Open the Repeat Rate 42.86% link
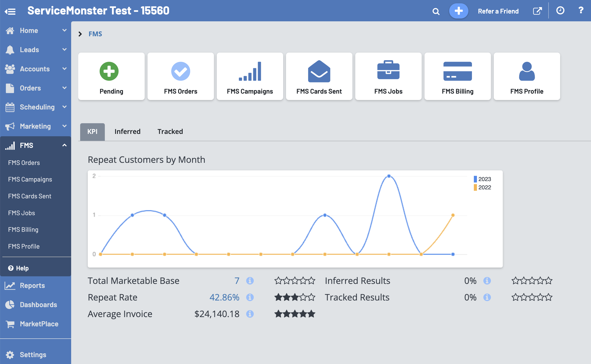The width and height of the screenshot is (591, 364). pos(224,297)
